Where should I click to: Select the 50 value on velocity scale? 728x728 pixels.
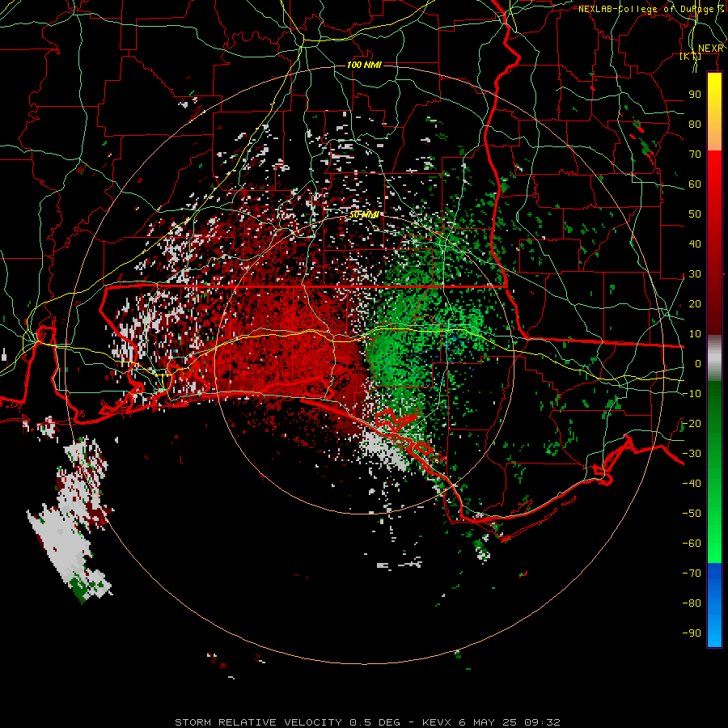coord(695,214)
